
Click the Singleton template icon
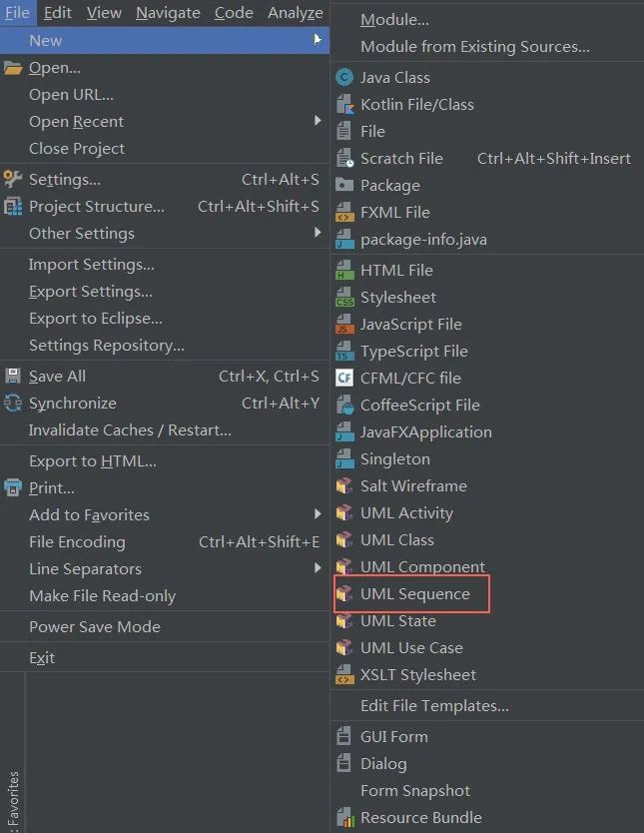click(344, 459)
